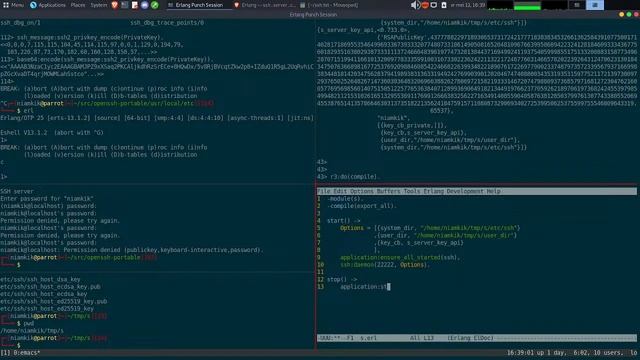The image size is (640, 360).
Task: Open the text editor panel launcher
Action: (x=135, y=5)
